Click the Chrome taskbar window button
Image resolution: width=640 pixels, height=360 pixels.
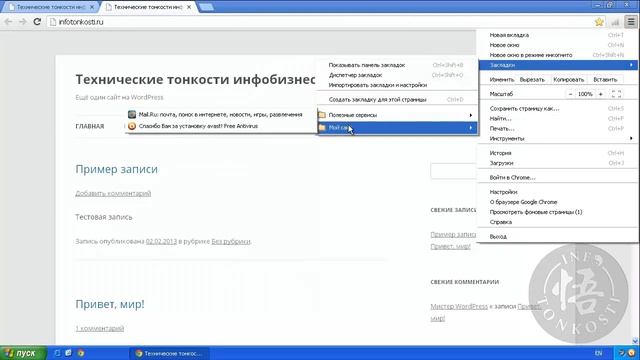170,353
